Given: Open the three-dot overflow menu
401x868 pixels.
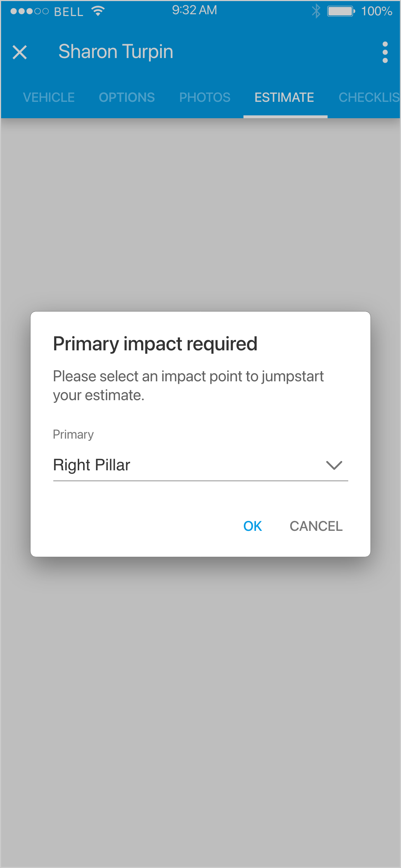Looking at the screenshot, I should point(385,52).
